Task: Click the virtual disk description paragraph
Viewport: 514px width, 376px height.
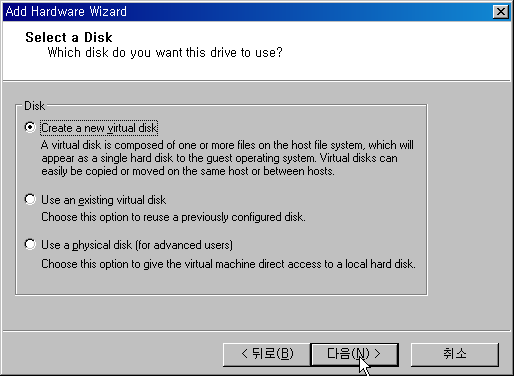Action: coord(227,158)
